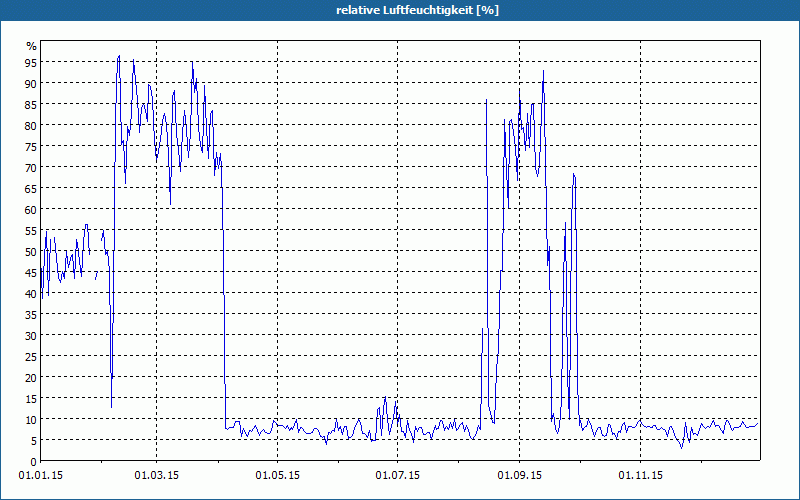
Task: Click the y-axis label '65'
Action: point(31,189)
